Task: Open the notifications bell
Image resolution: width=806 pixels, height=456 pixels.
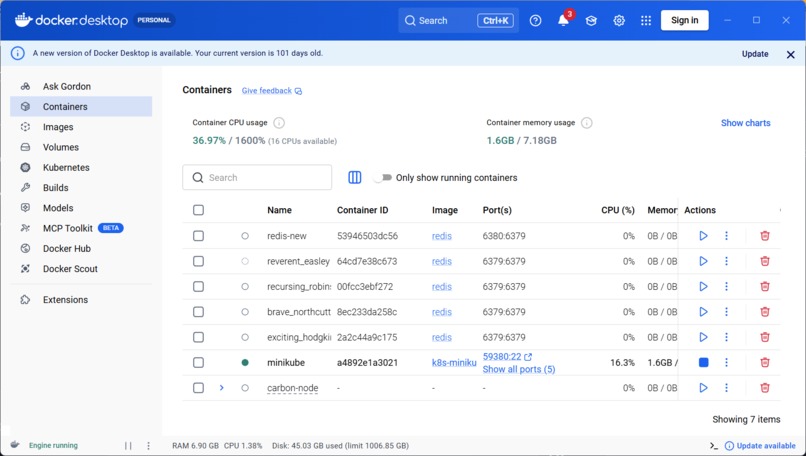Action: click(563, 21)
